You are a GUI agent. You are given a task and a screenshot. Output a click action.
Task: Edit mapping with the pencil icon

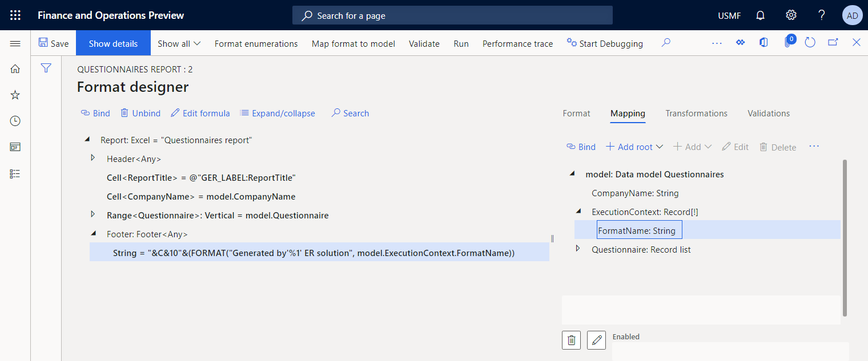tap(596, 340)
